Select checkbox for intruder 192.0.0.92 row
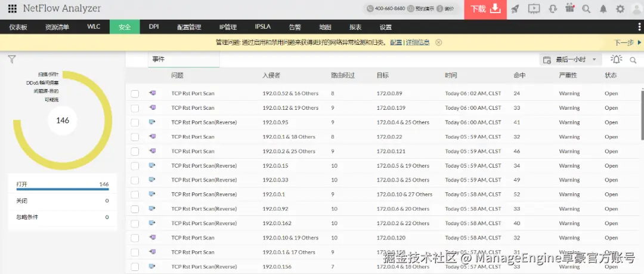This screenshot has width=644, height=274. point(135,209)
